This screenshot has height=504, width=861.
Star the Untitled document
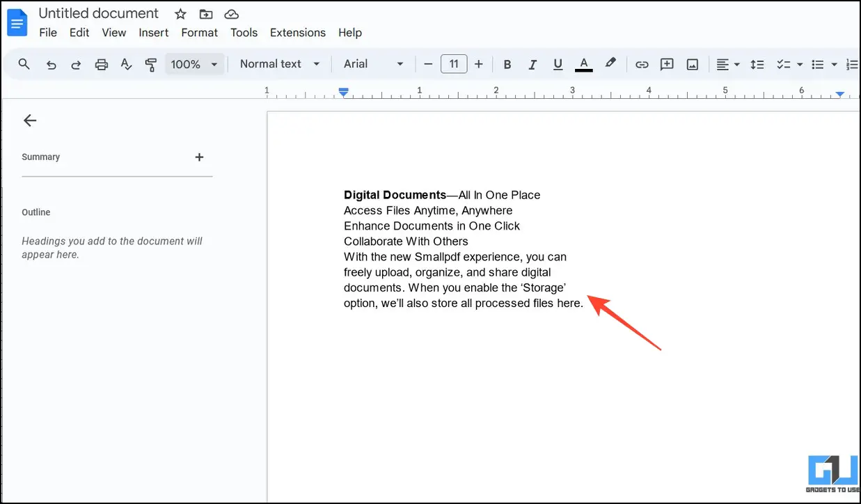180,14
